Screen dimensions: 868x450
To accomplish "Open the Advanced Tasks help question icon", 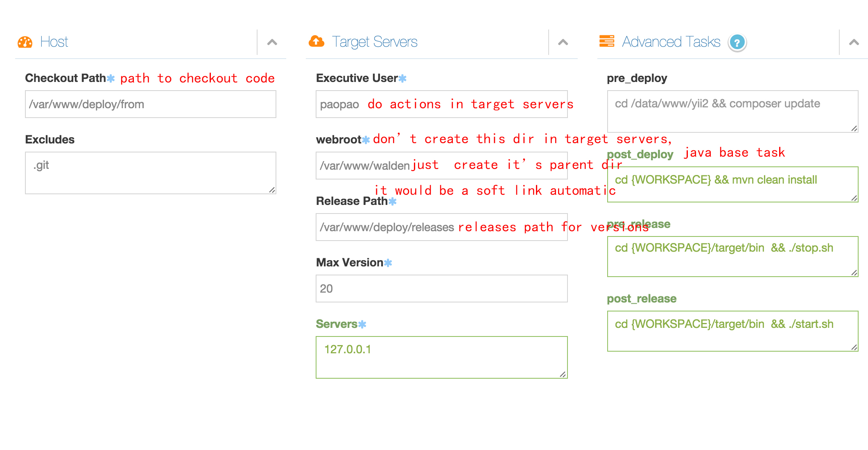I will pyautogui.click(x=737, y=43).
